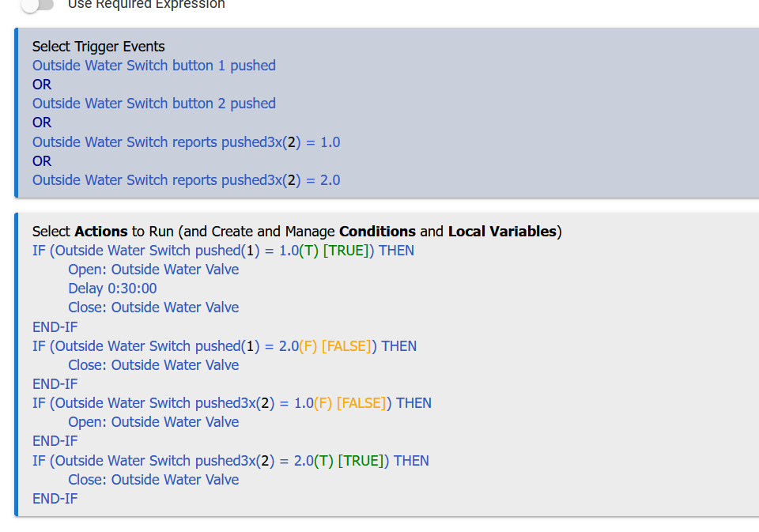This screenshot has width=759, height=532.
Task: Select 'Open: Outside Water Valve' under third IF
Action: pyautogui.click(x=153, y=421)
